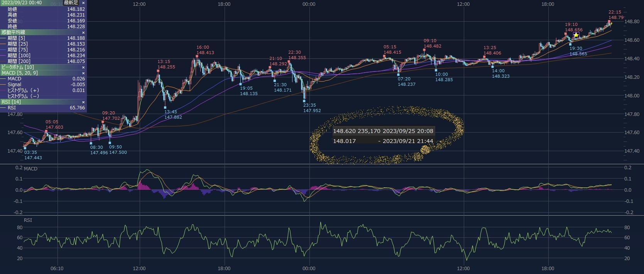Close the RSI [14] indicator panel
This screenshot has height=274, width=644.
coord(83,102)
